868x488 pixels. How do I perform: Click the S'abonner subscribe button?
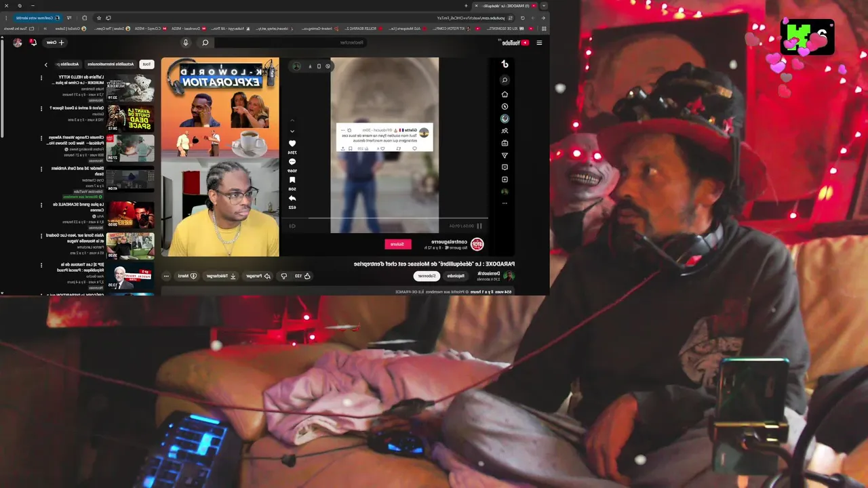click(x=427, y=276)
